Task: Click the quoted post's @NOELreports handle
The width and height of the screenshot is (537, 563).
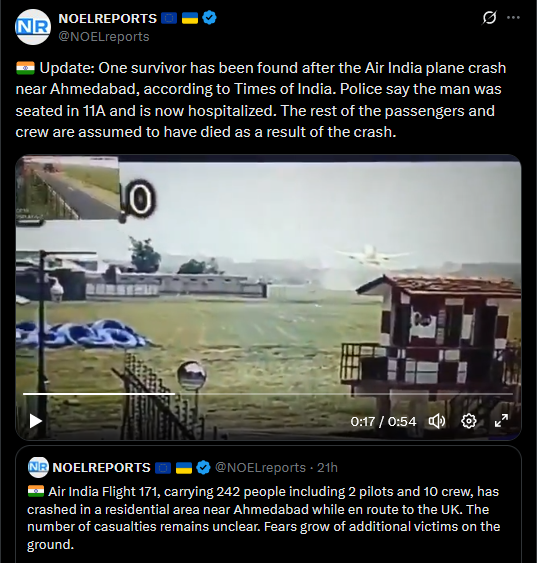Action: point(260,467)
